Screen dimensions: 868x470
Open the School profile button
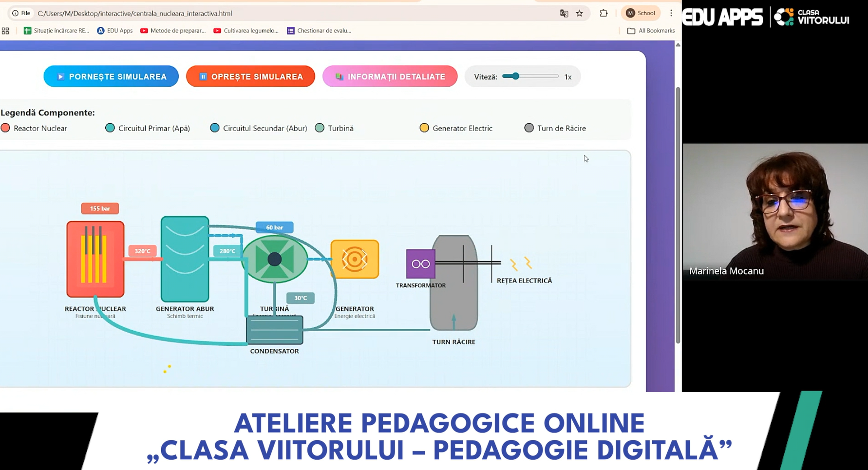tap(641, 13)
